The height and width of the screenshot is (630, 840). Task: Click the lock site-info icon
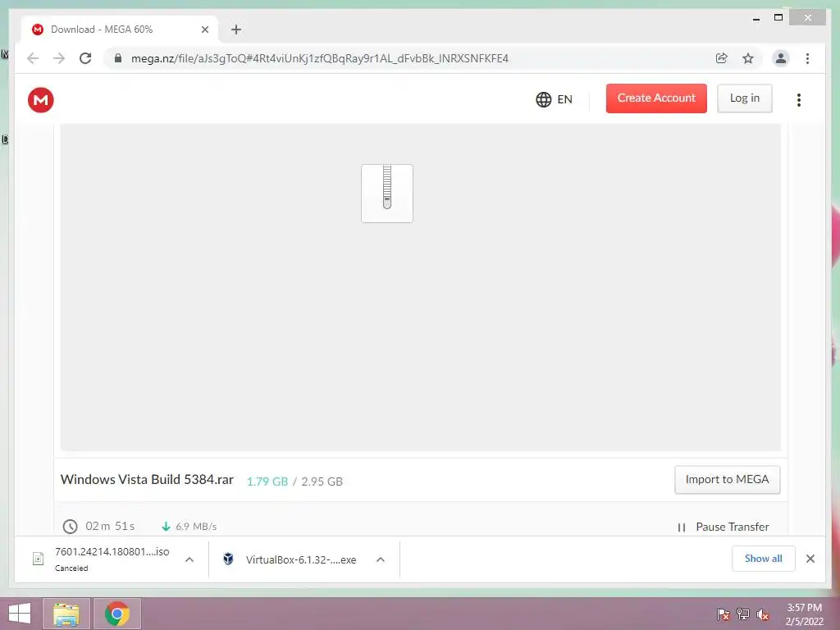coord(118,58)
